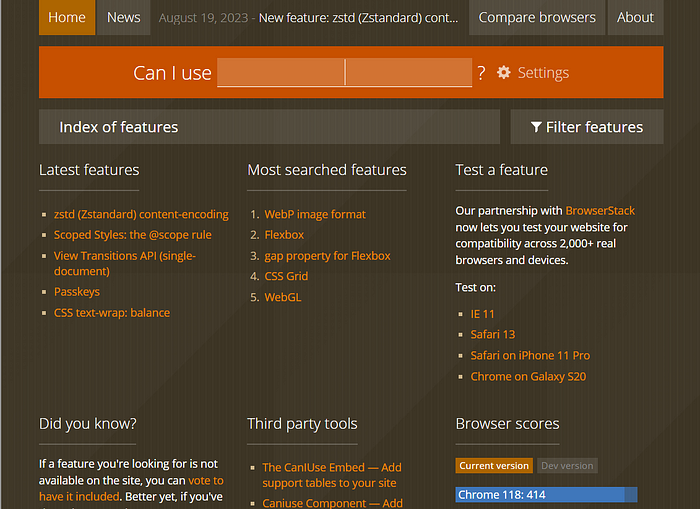Switch to Dev version scores

coord(567,466)
